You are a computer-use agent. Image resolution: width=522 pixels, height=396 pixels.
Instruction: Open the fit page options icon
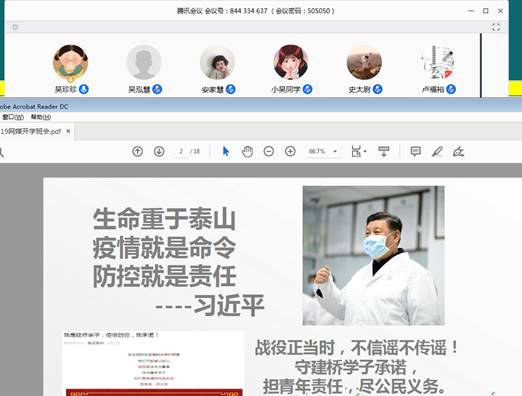(358, 152)
